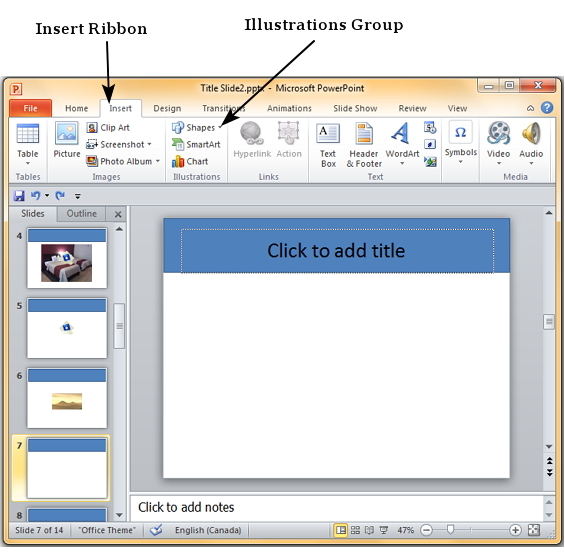The image size is (565, 554).
Task: Click the spelling check status icon
Action: pos(156,530)
